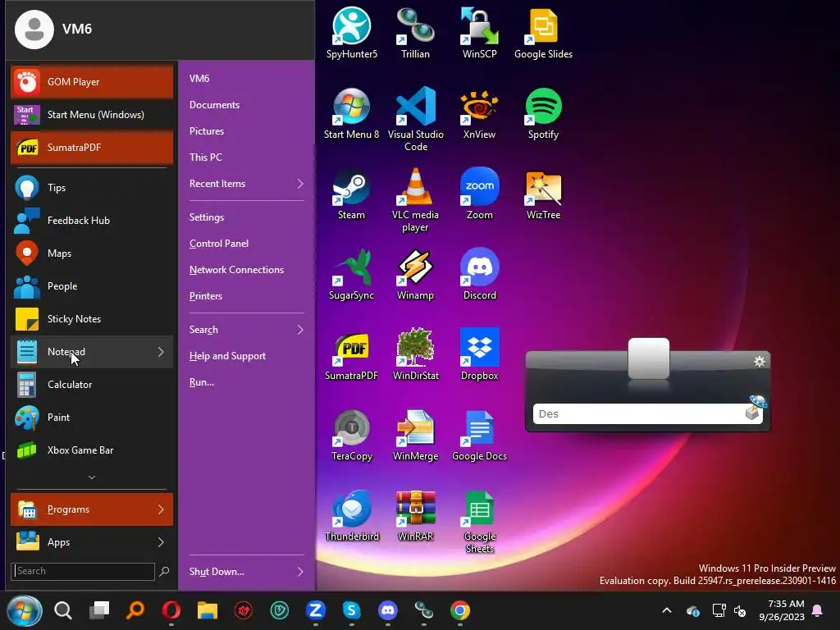Open Google Sheets desktop shortcut
Image resolution: width=840 pixels, height=630 pixels.
pos(479,521)
